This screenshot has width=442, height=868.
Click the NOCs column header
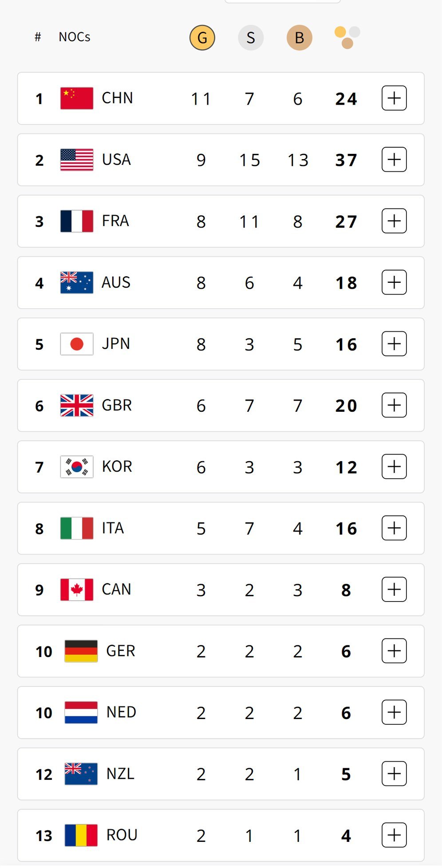pyautogui.click(x=75, y=37)
